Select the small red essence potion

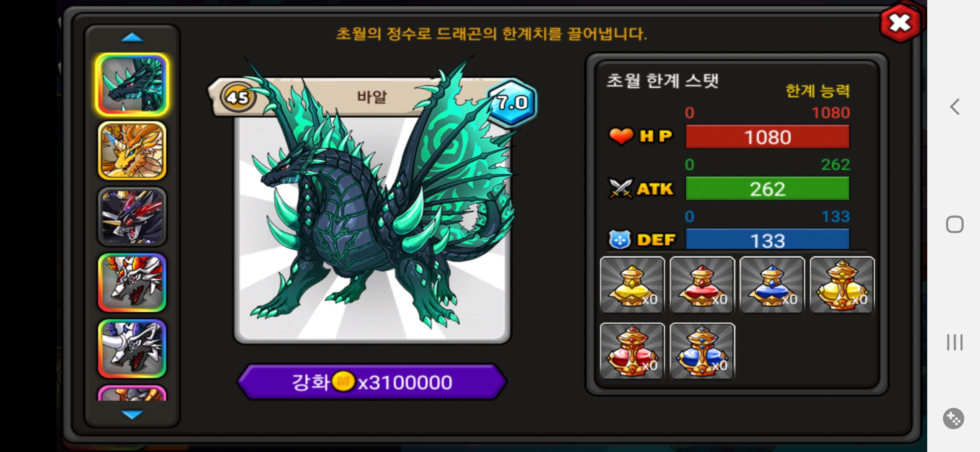(x=702, y=285)
